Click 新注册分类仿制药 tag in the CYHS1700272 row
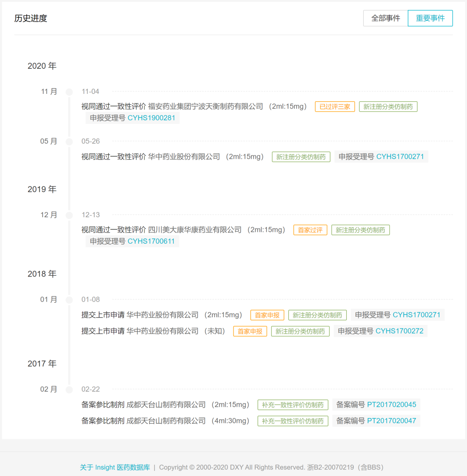The image size is (467, 476). (300, 331)
